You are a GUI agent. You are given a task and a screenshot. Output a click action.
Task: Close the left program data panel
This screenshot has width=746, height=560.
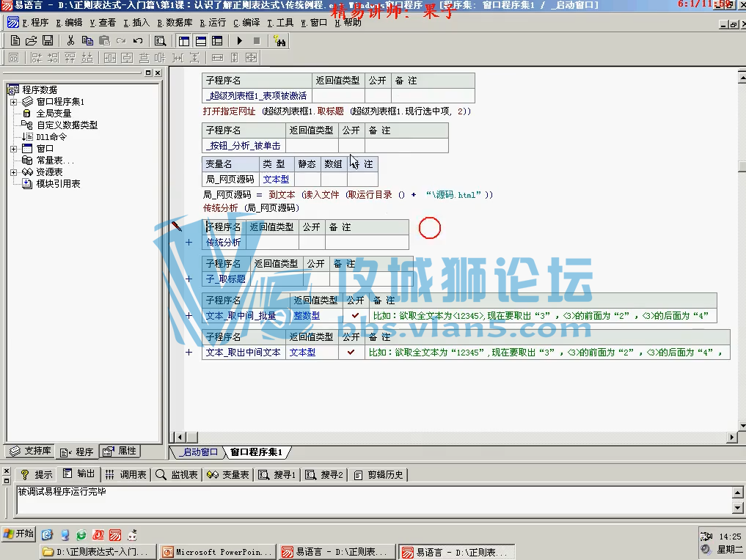(158, 73)
